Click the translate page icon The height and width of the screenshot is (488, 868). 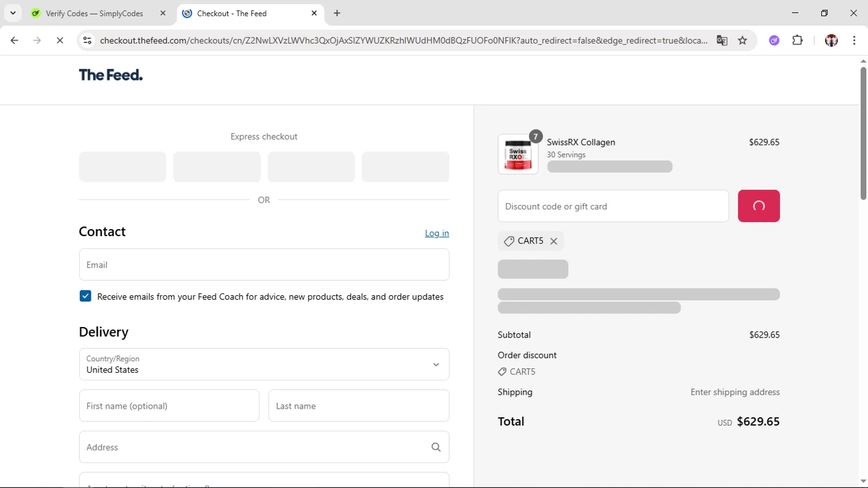pos(722,41)
